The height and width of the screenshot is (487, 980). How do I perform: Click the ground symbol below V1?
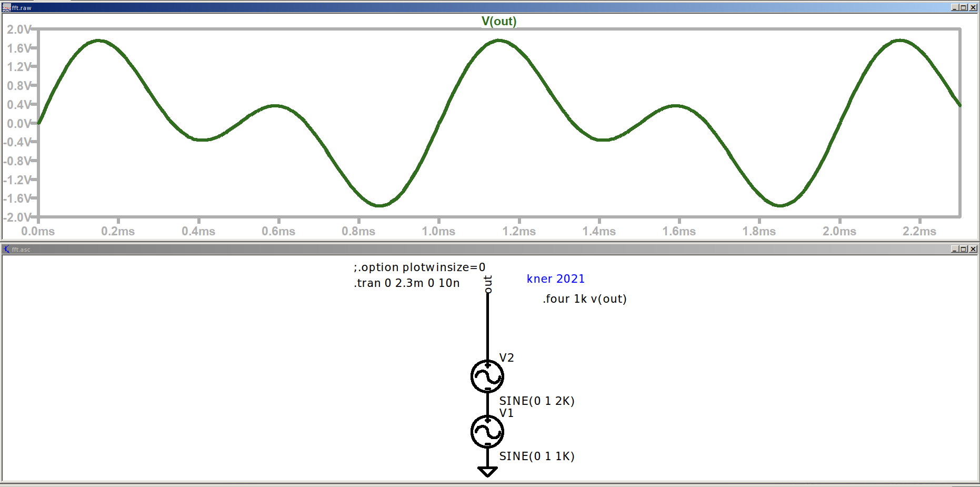click(x=487, y=471)
